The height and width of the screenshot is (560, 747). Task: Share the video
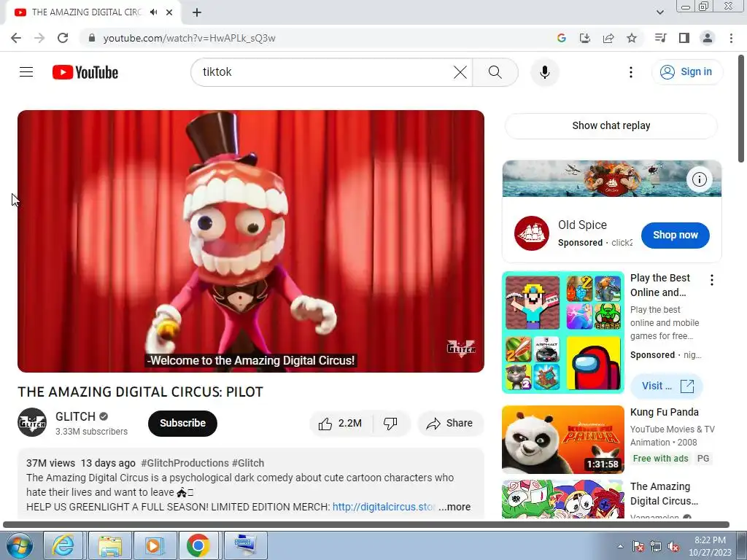[x=450, y=424]
